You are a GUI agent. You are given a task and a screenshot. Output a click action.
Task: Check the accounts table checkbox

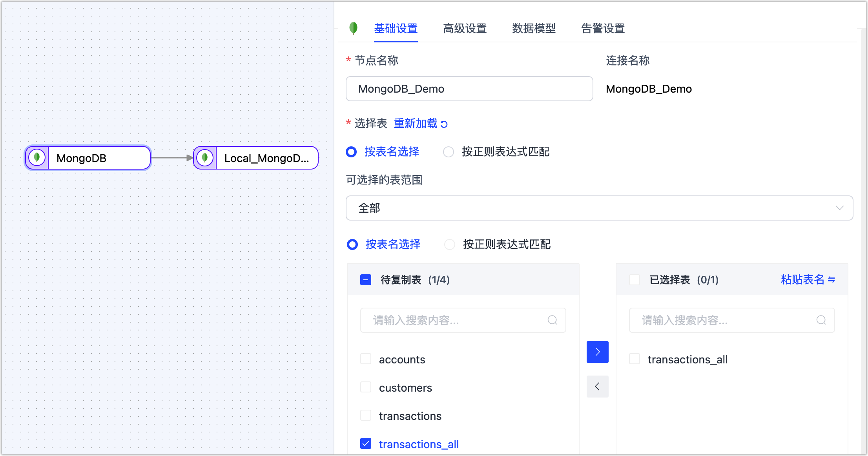coord(366,359)
